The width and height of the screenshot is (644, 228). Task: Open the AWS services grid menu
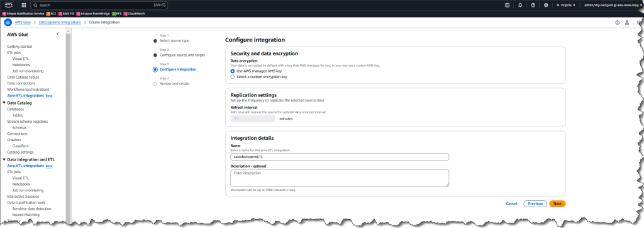[x=23, y=5]
